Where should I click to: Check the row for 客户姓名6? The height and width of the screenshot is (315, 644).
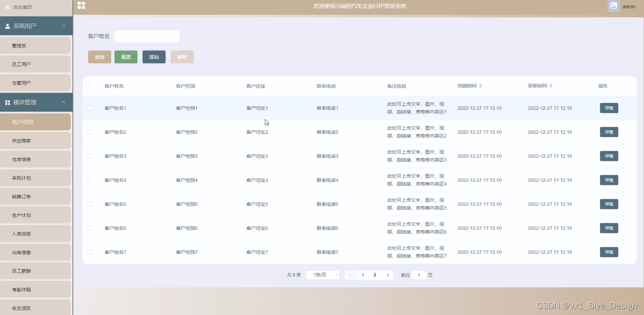coord(89,228)
